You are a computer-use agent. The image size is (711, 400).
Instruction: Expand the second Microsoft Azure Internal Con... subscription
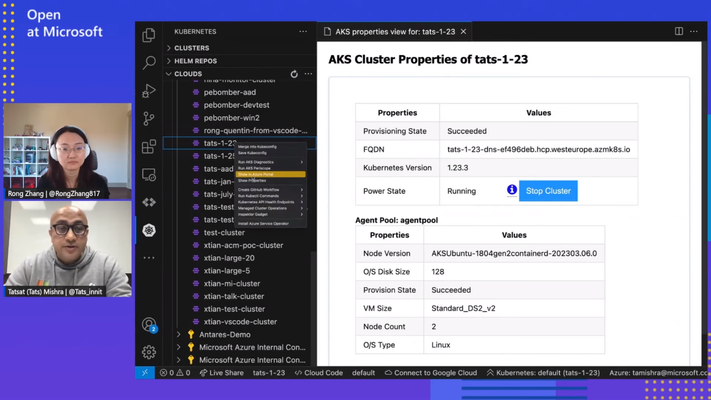[178, 360]
